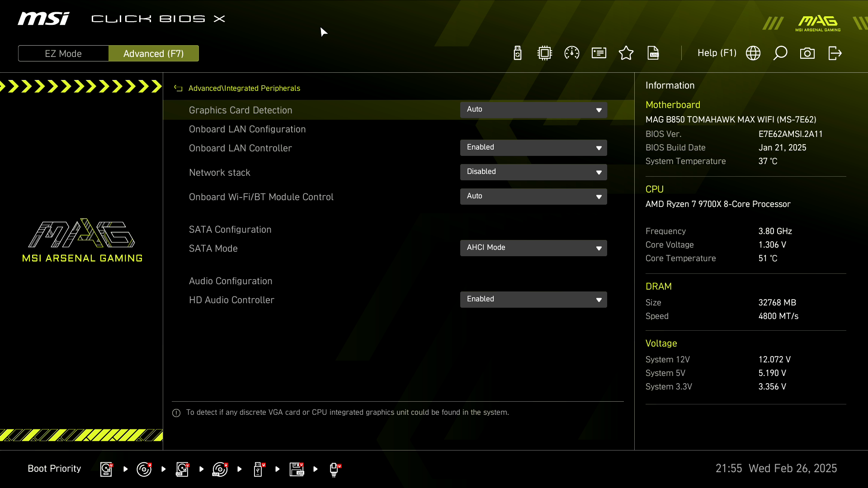
Task: Click the exit arrow icon
Action: pyautogui.click(x=835, y=53)
